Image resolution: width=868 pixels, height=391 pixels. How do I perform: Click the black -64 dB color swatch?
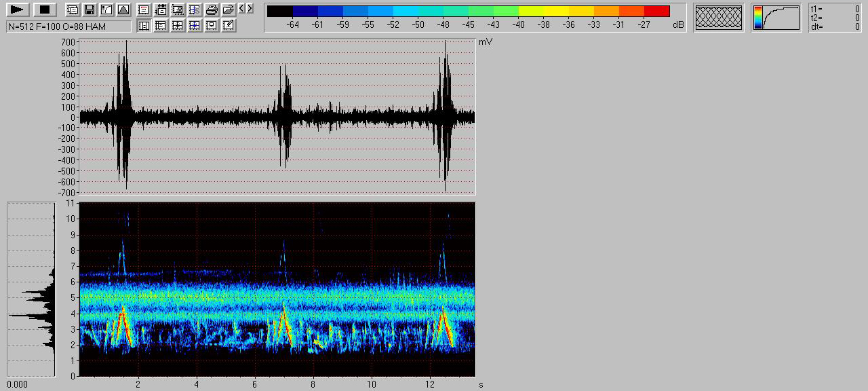280,12
